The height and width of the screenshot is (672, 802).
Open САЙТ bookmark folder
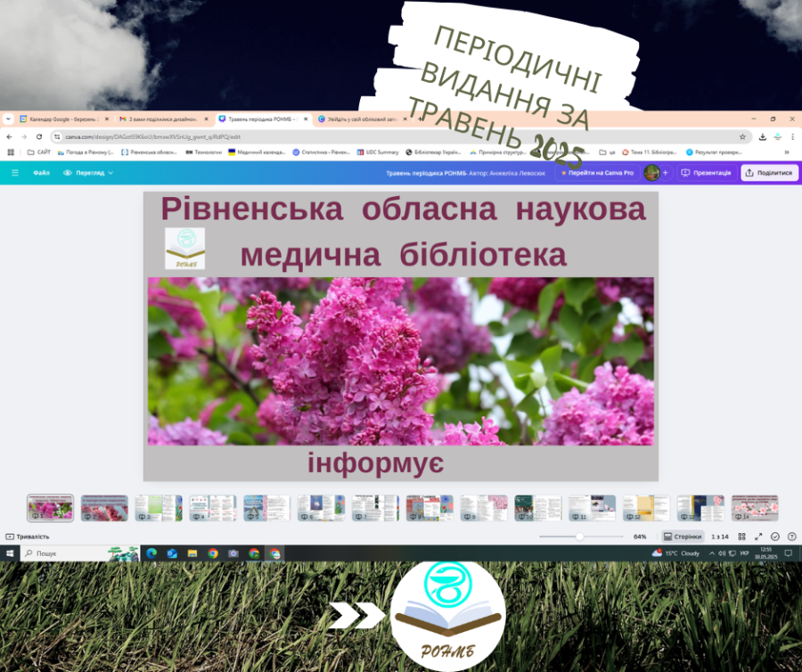pyautogui.click(x=39, y=152)
